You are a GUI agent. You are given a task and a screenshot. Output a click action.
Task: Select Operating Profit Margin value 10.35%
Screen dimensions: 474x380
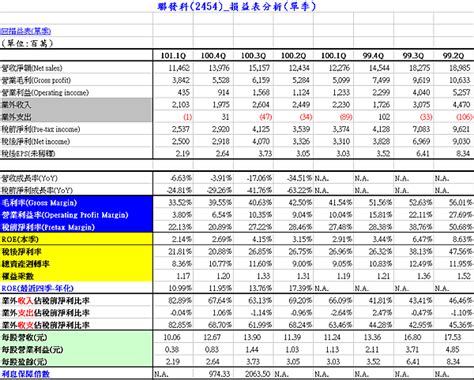pyautogui.click(x=261, y=215)
